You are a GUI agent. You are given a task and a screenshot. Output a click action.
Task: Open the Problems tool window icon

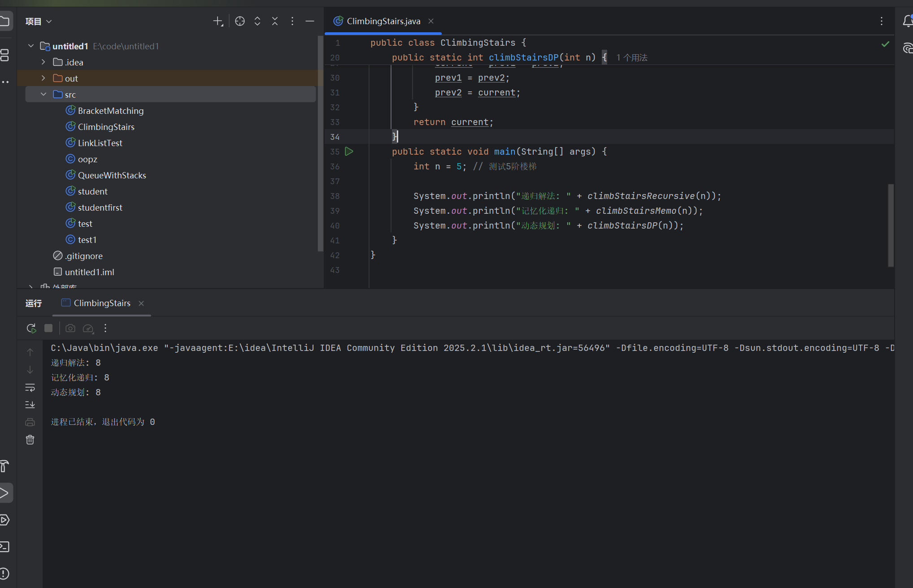pyautogui.click(x=4, y=574)
